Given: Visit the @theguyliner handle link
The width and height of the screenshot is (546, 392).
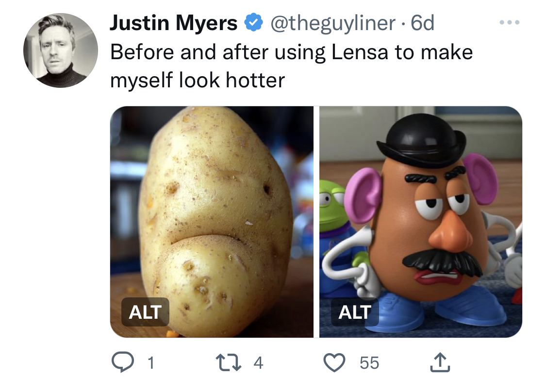Looking at the screenshot, I should pyautogui.click(x=333, y=23).
